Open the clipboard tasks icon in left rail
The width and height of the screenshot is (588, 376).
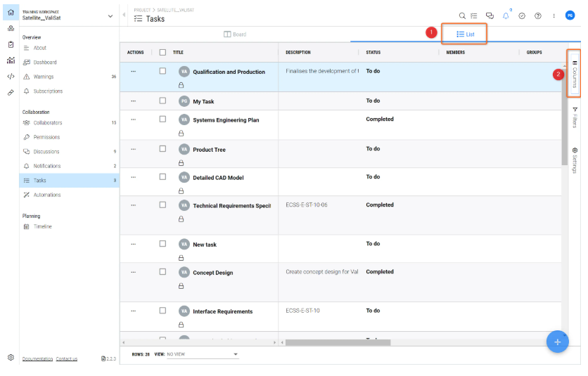click(x=11, y=44)
